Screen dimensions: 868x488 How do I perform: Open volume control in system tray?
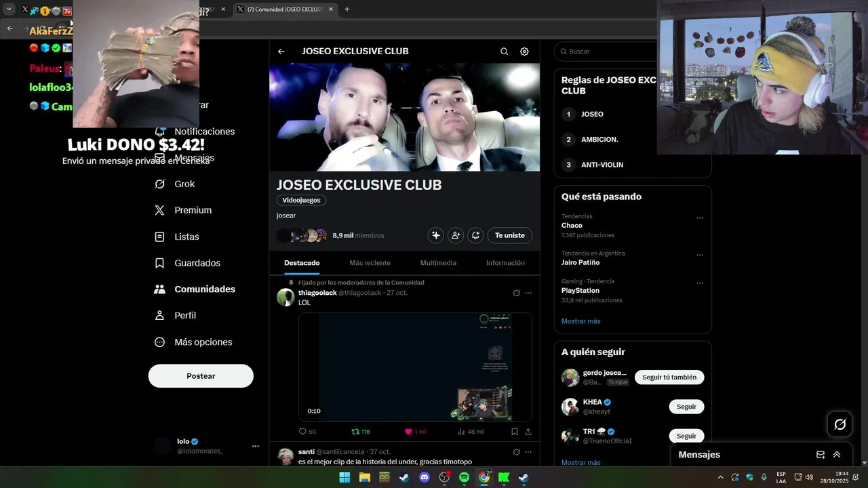tap(809, 477)
